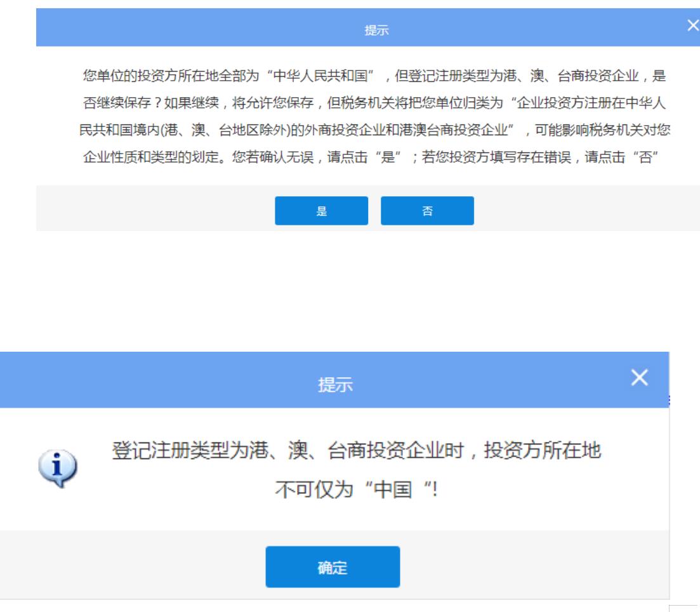This screenshot has height=612, width=700.
Task: Click the line starting with 否继续保存
Action: click(x=374, y=103)
